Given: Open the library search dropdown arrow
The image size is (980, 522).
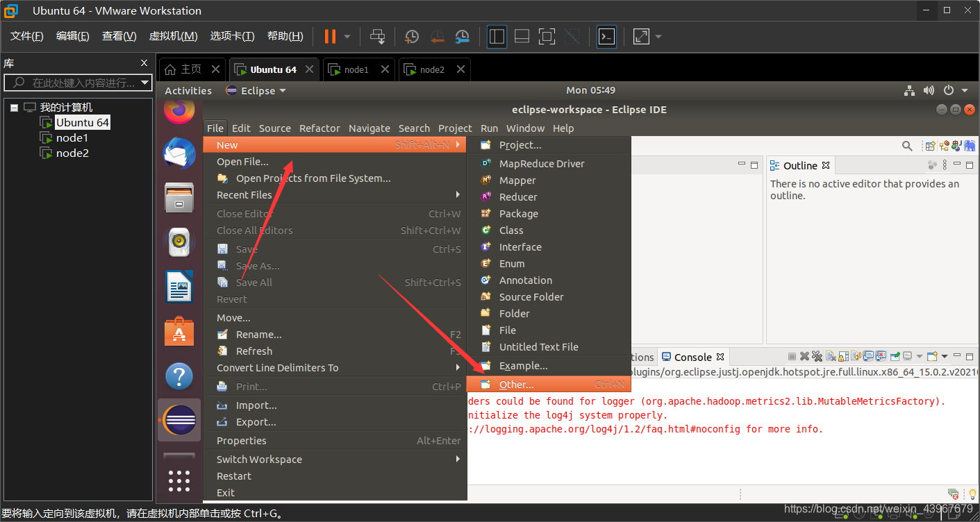Looking at the screenshot, I should pyautogui.click(x=145, y=83).
